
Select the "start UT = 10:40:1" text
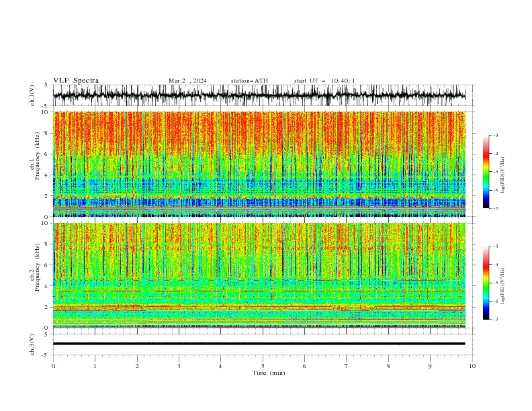(324, 81)
